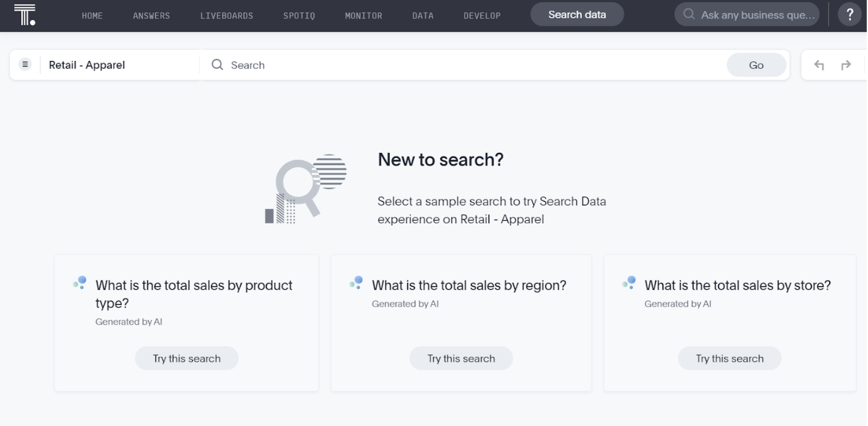The image size is (868, 426).
Task: Open the help question mark icon
Action: point(850,15)
